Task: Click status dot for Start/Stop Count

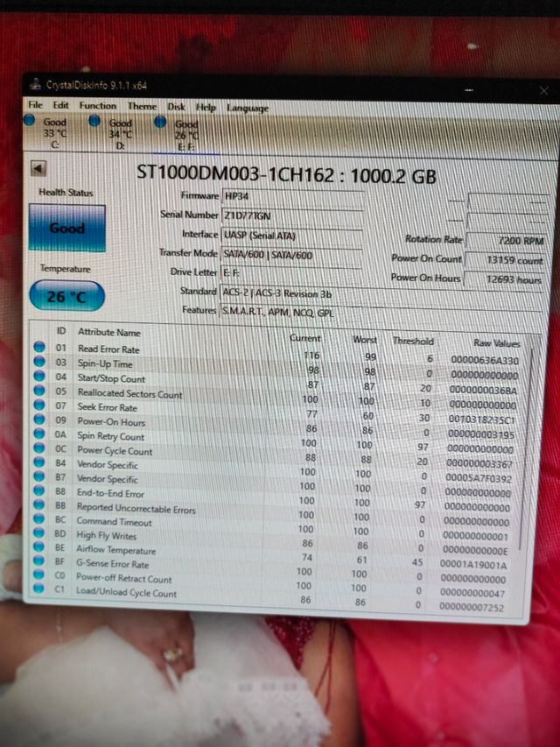Action: click(x=39, y=376)
